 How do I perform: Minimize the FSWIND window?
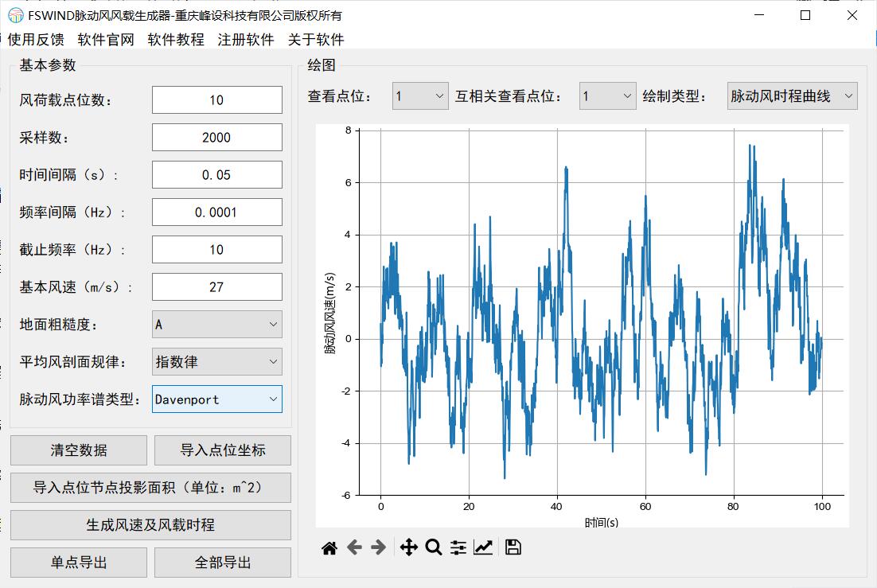click(x=759, y=15)
